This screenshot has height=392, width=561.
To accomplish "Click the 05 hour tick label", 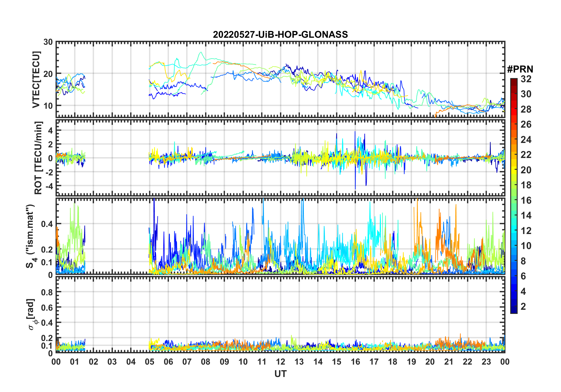I will pyautogui.click(x=150, y=362).
